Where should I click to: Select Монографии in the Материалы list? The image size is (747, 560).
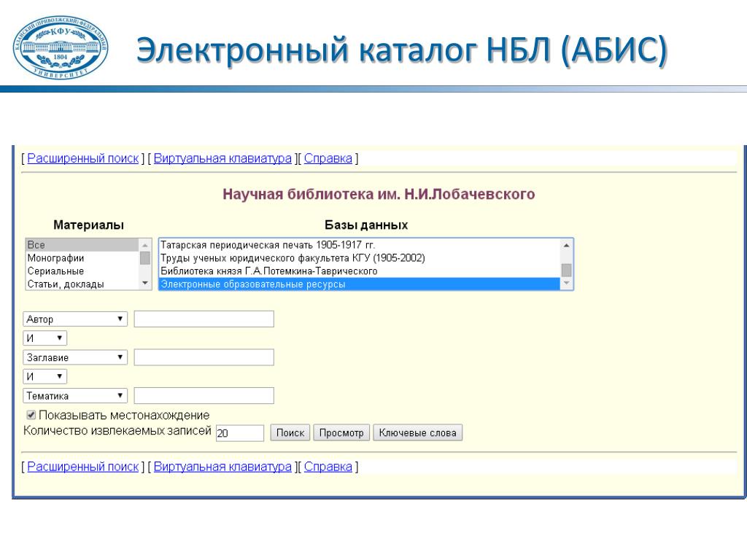[82, 258]
